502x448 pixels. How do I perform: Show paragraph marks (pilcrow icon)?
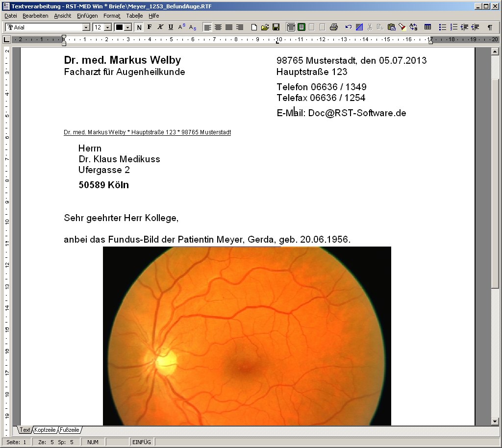[490, 27]
